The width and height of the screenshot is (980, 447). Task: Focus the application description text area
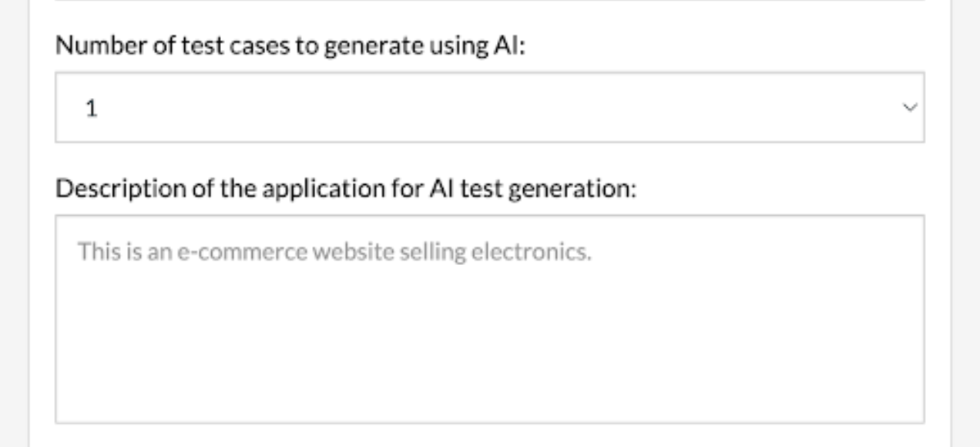(x=489, y=318)
